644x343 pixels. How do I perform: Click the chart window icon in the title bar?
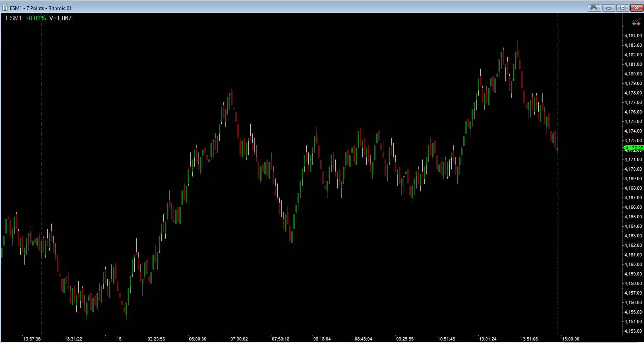[5, 8]
